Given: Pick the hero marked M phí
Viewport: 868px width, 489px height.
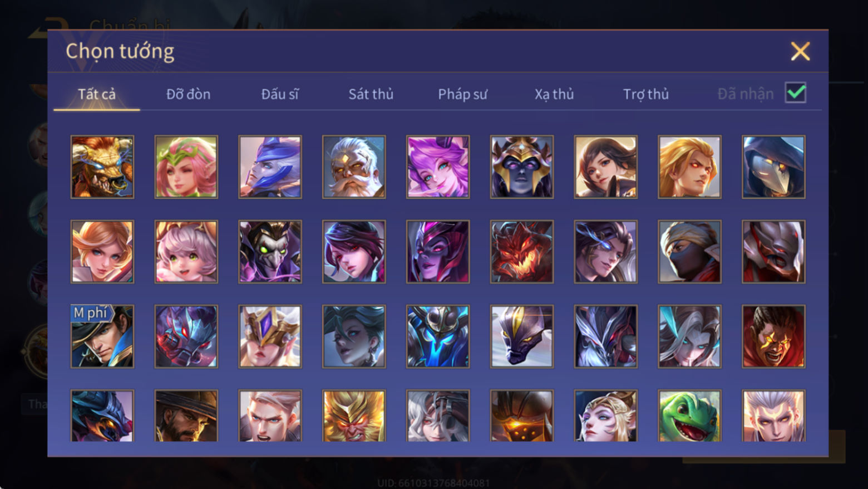Looking at the screenshot, I should (x=102, y=336).
